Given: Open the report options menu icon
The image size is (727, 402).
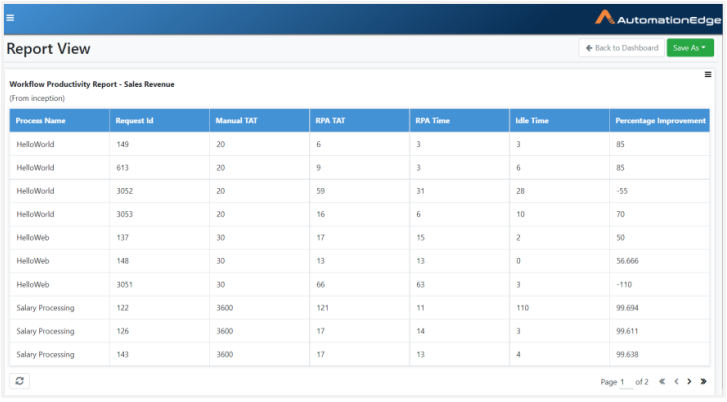Looking at the screenshot, I should 708,74.
